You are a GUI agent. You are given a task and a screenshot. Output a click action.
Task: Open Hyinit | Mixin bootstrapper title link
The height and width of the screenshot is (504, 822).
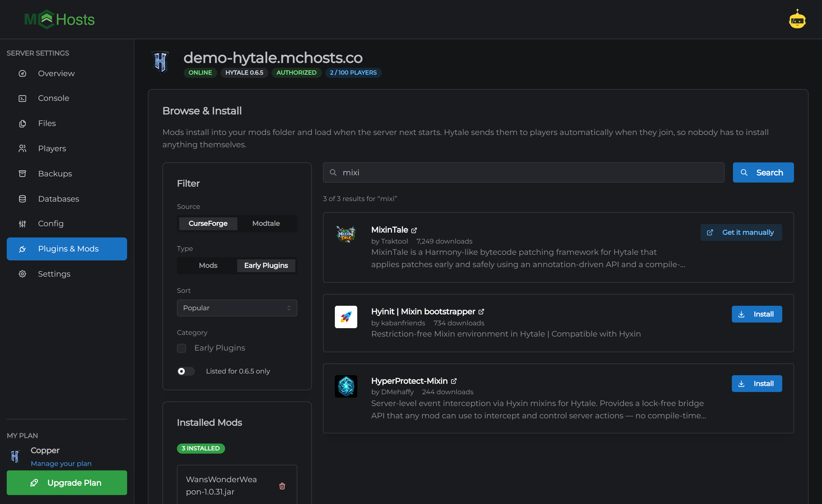tap(423, 312)
